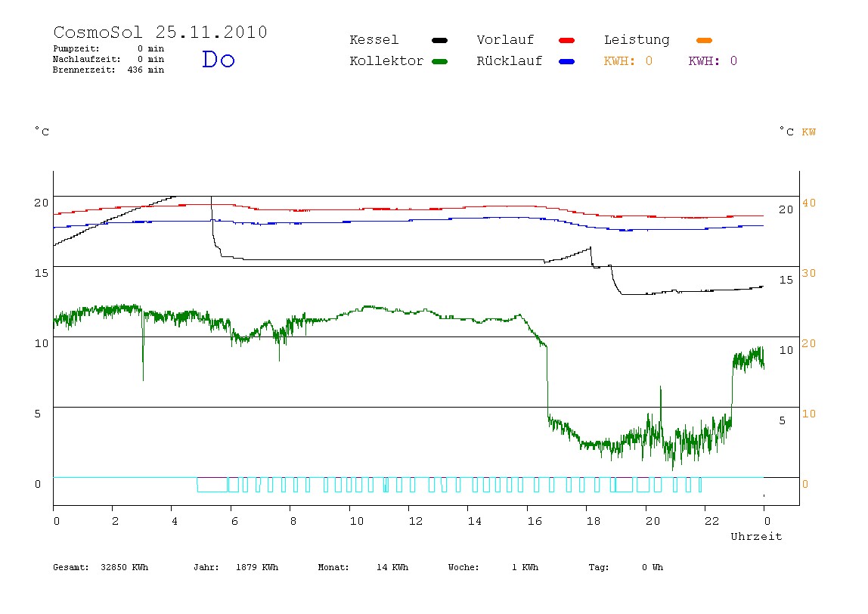Click the orange '20' KW axis label
Screen dimensions: 868x614
tap(809, 343)
